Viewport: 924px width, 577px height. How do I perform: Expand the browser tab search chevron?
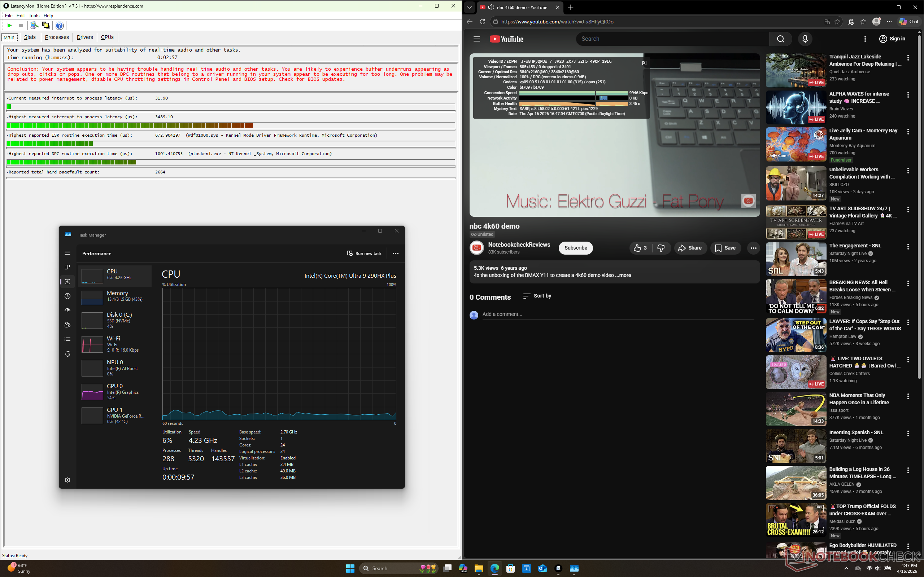[x=469, y=7]
